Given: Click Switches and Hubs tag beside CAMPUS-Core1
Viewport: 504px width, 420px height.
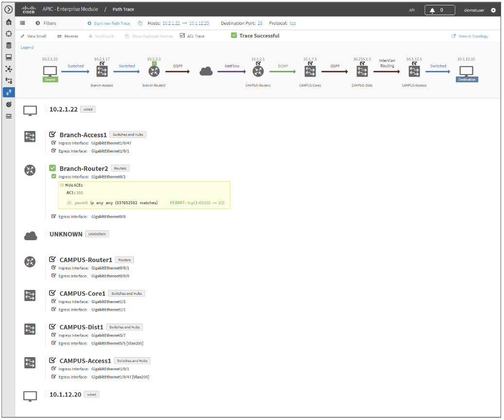Looking at the screenshot, I should tap(126, 293).
